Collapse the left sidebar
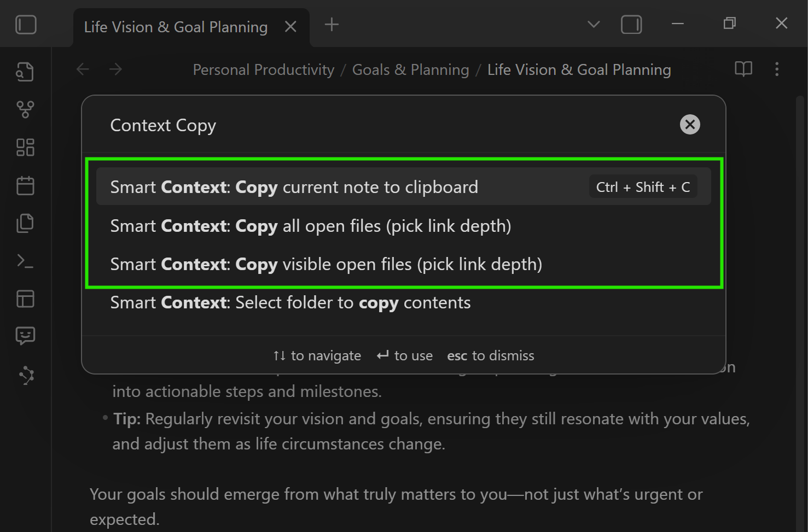The width and height of the screenshot is (808, 532). click(x=26, y=24)
